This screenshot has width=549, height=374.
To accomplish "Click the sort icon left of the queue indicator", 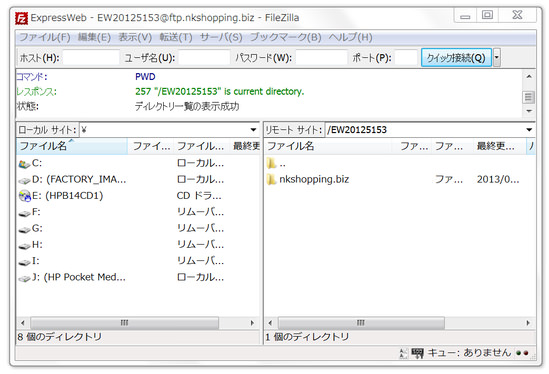I will click(403, 353).
